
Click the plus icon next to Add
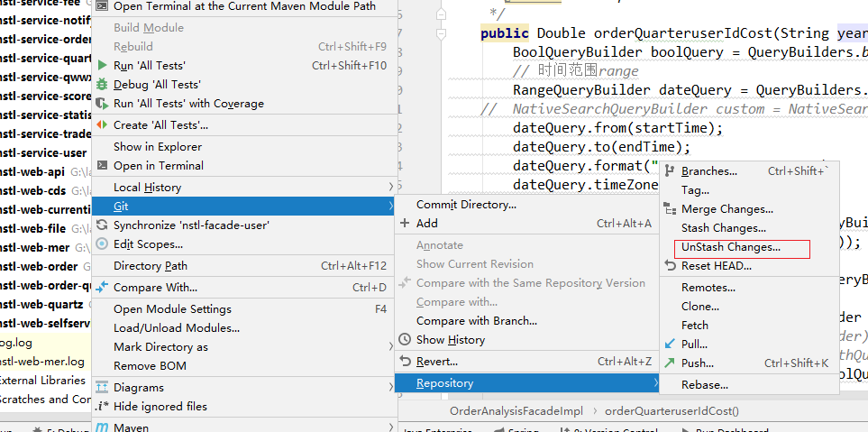tap(405, 223)
